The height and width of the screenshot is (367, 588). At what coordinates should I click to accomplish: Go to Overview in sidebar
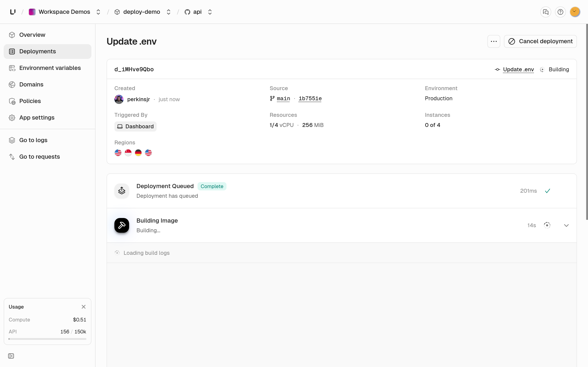(x=48, y=35)
